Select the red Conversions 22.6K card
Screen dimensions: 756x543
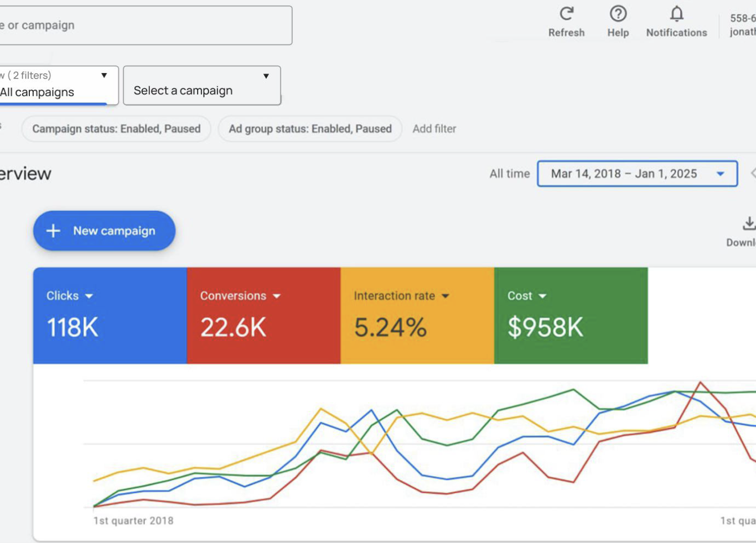tap(263, 316)
